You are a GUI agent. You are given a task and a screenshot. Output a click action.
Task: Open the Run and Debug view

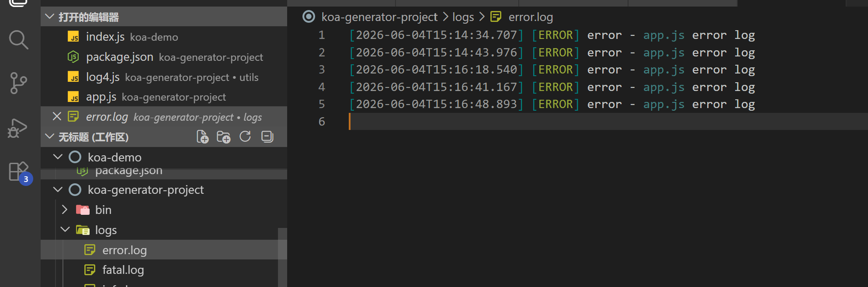18,128
